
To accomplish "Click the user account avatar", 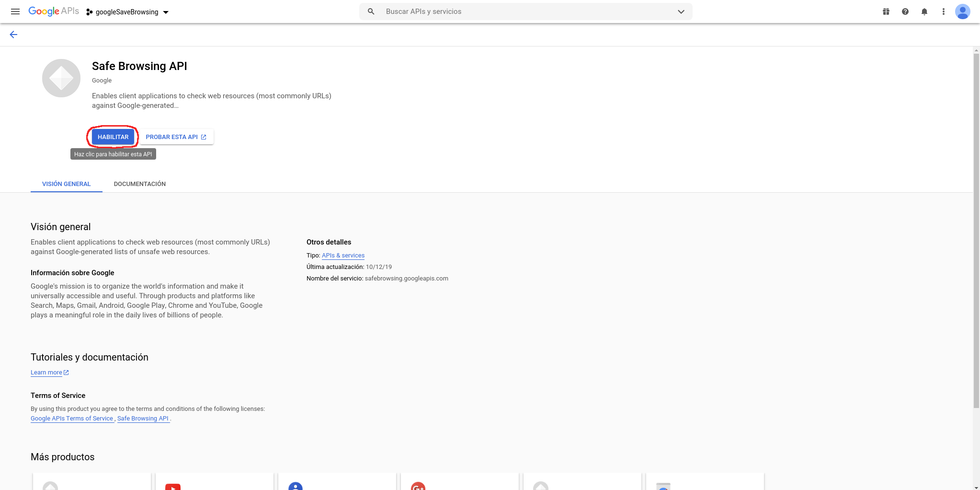I will pyautogui.click(x=962, y=12).
